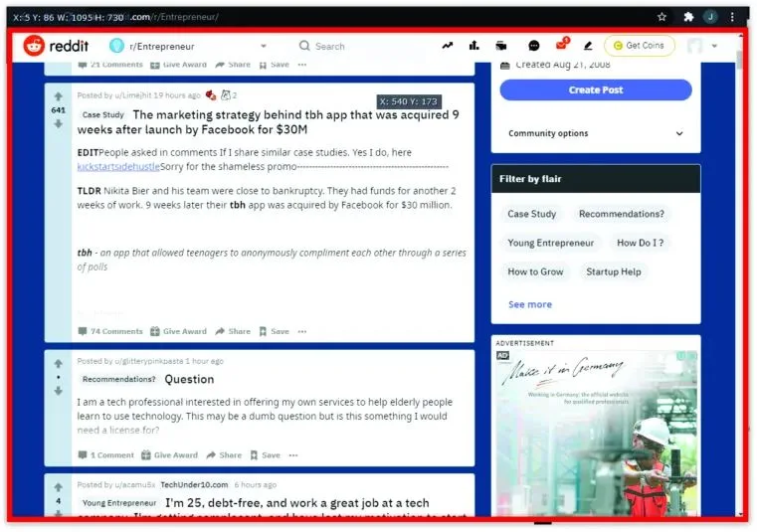
Task: Open the browser extensions puzzle icon
Action: point(688,17)
